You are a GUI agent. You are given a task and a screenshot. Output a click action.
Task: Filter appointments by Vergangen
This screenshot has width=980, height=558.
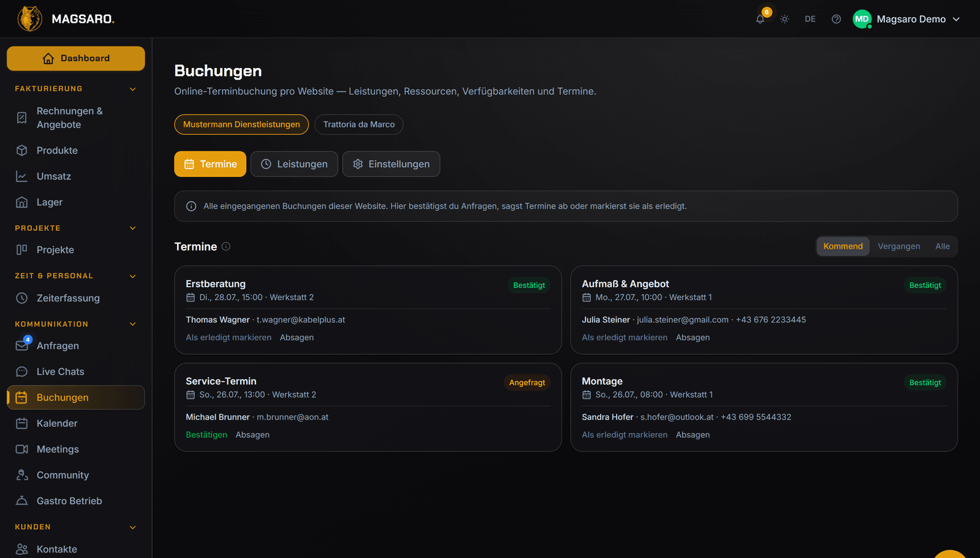(899, 246)
